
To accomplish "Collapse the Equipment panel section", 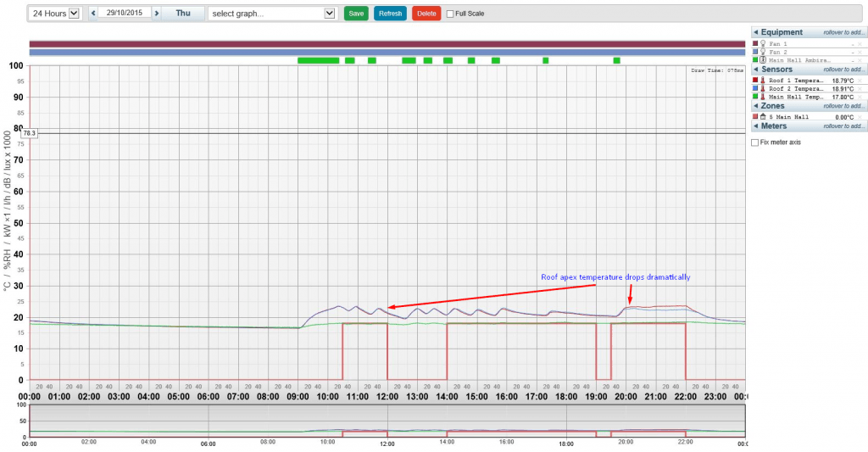I will [755, 32].
